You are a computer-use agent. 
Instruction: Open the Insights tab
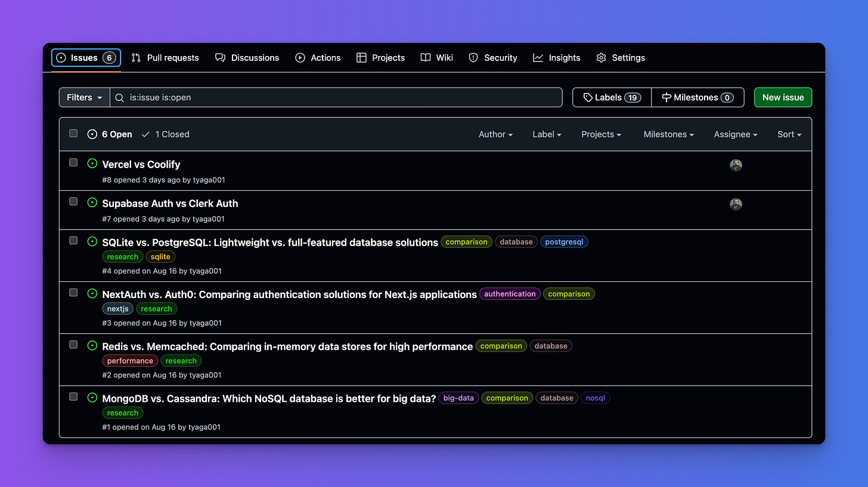pyautogui.click(x=556, y=58)
